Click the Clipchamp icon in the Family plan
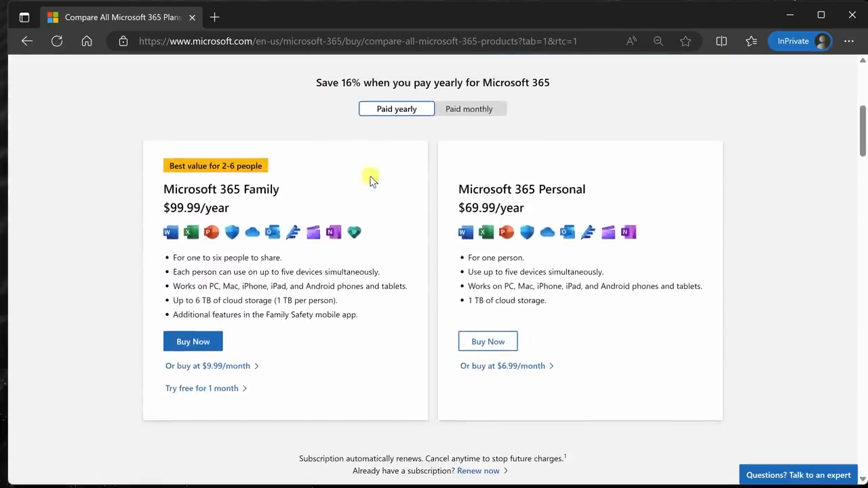The width and height of the screenshot is (868, 488). [313, 232]
